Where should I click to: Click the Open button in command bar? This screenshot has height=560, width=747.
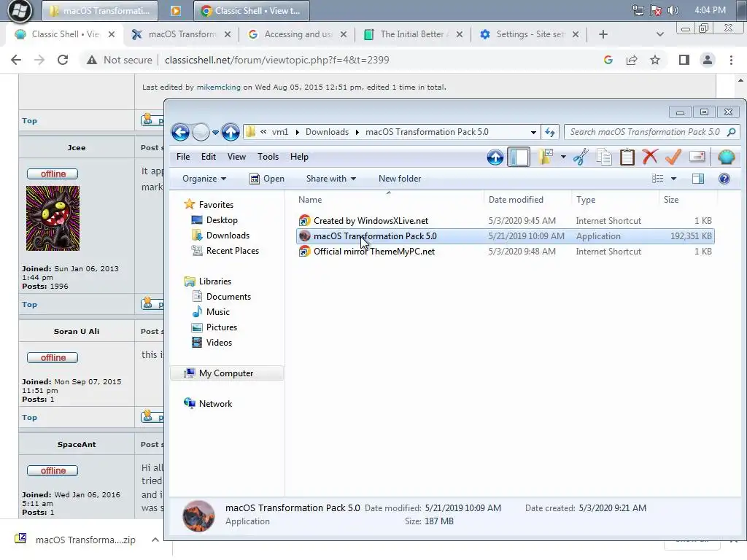point(267,179)
